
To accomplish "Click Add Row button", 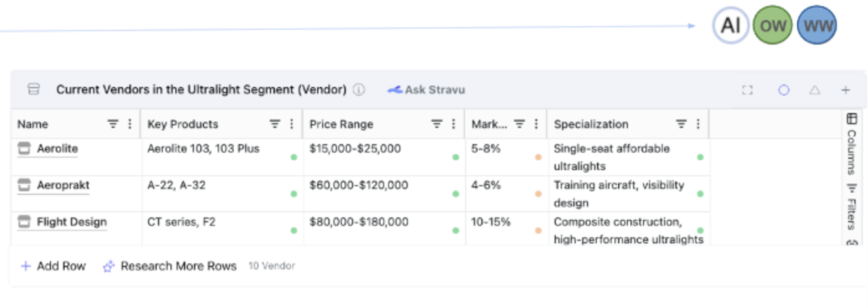I will 53,266.
